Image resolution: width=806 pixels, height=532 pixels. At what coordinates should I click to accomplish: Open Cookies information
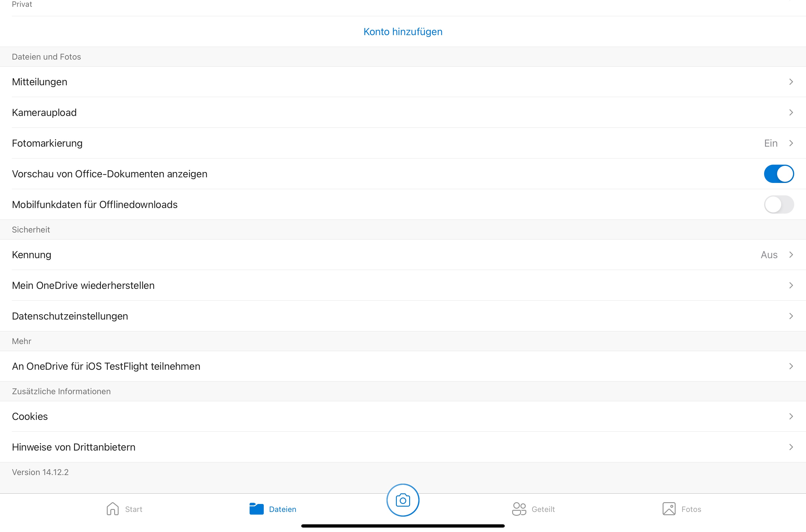pyautogui.click(x=30, y=416)
